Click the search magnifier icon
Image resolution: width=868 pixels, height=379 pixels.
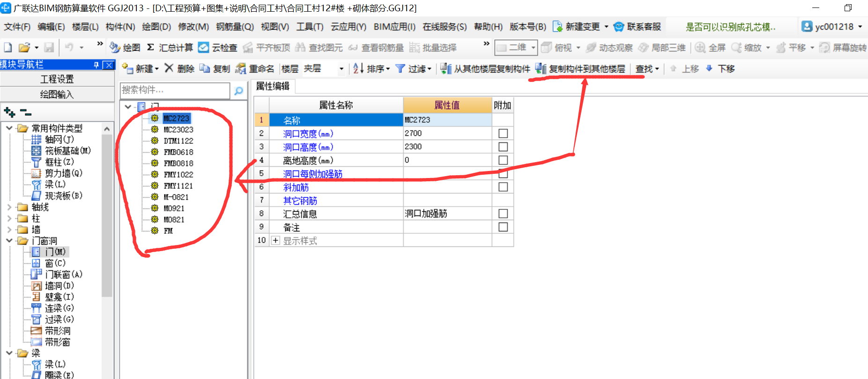click(238, 90)
